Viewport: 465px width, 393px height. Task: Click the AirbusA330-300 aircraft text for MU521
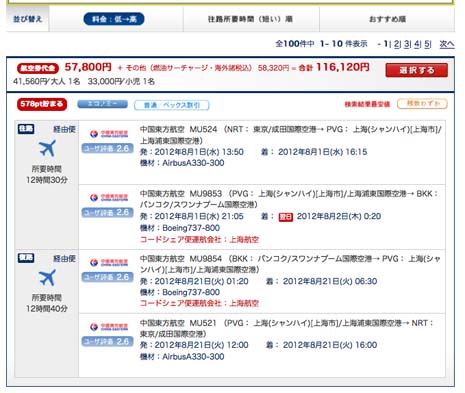click(x=193, y=357)
